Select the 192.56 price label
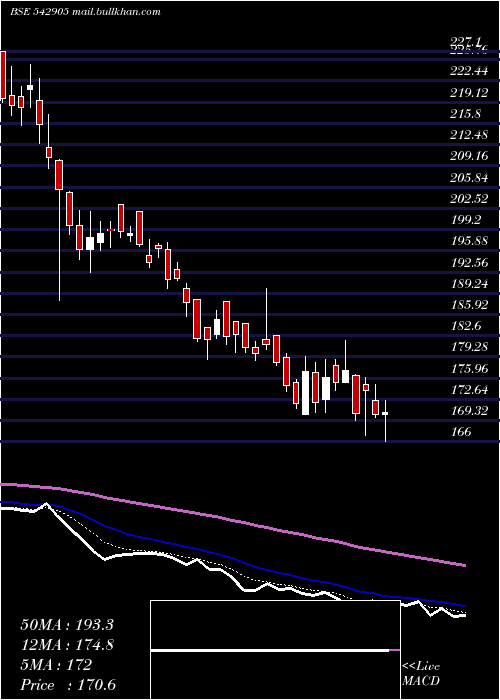500x700 pixels. click(x=469, y=262)
